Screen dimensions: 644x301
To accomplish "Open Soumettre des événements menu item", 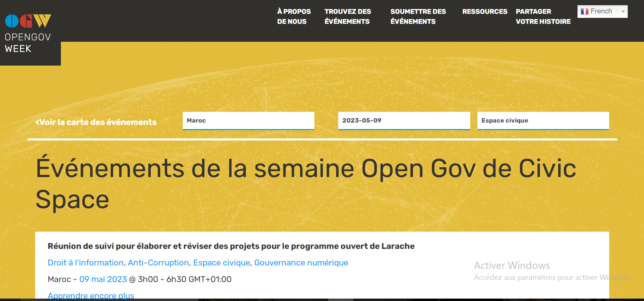I will [418, 16].
